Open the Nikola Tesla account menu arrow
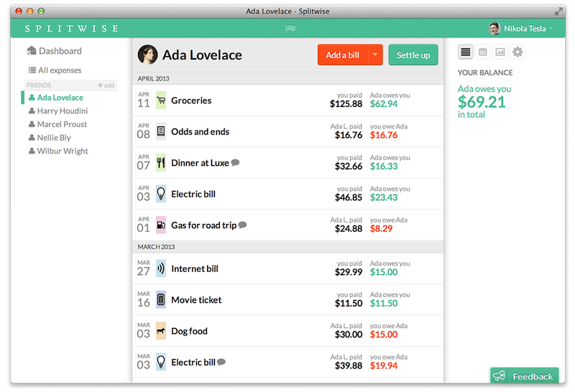This screenshot has width=575, height=392. click(551, 29)
